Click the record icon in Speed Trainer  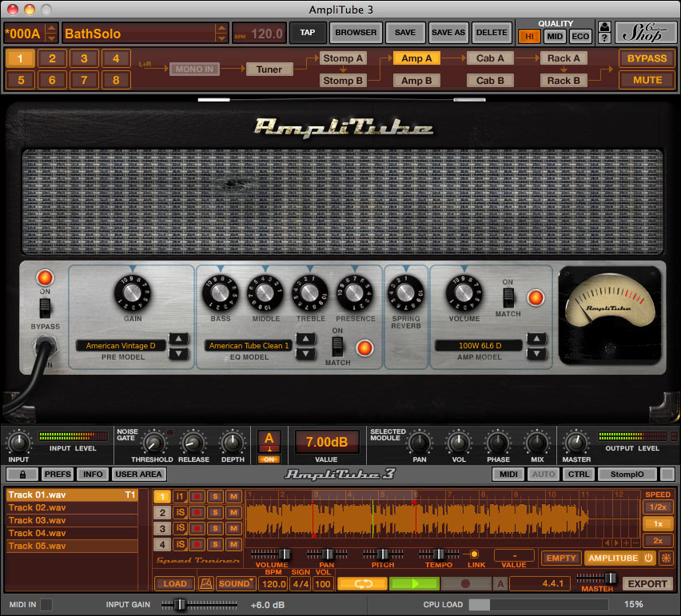click(x=465, y=583)
